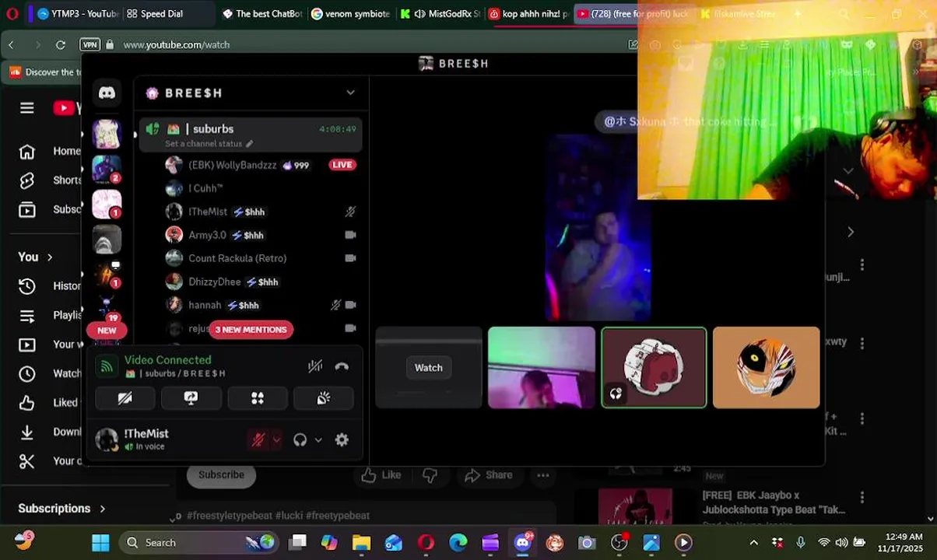Share your screen in Discord

[x=191, y=398]
